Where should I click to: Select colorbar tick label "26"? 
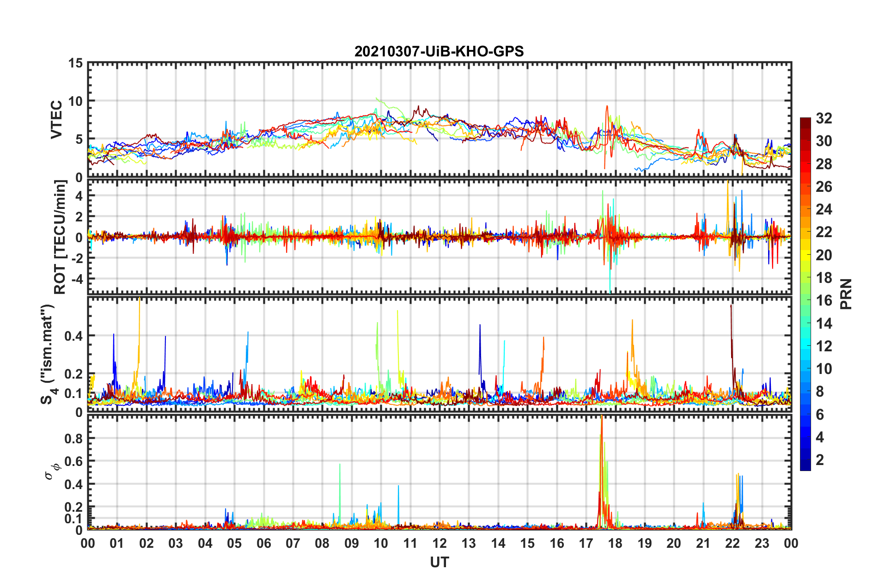[x=824, y=187]
